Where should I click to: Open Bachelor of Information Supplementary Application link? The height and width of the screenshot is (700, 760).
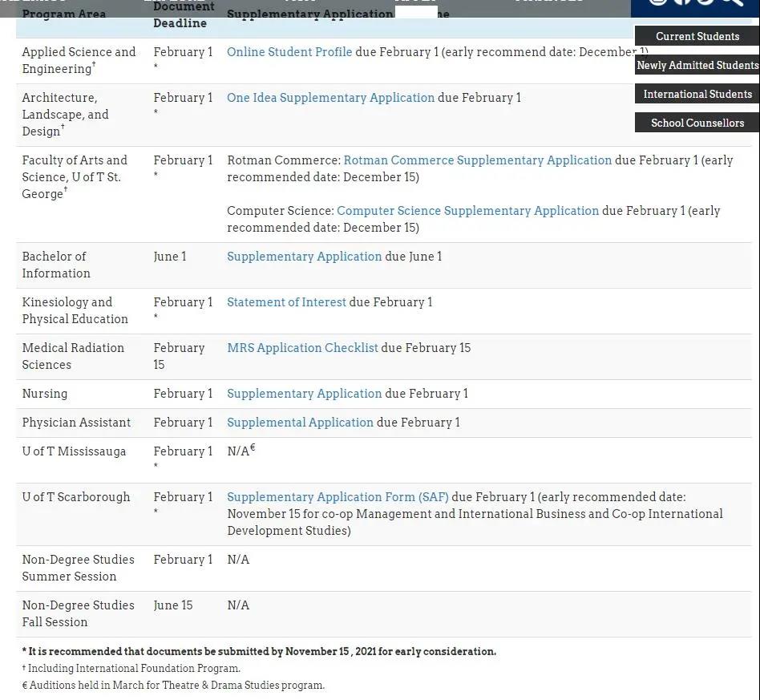pos(304,257)
